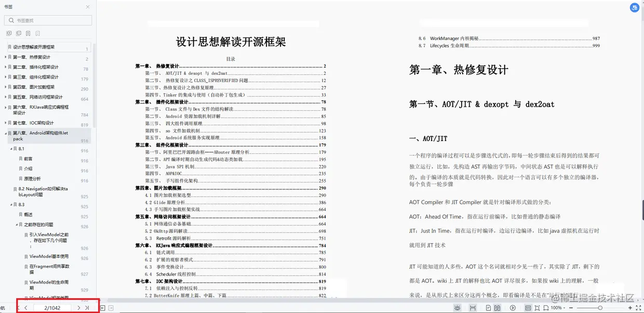Select 第一章、热修复设计 bookmark text
This screenshot has width=644, height=313.
coord(32,57)
